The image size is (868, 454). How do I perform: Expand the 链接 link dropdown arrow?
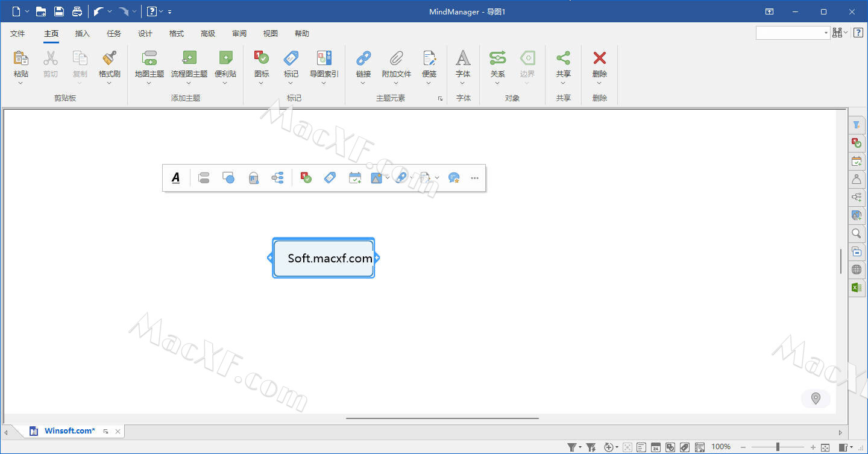[363, 83]
